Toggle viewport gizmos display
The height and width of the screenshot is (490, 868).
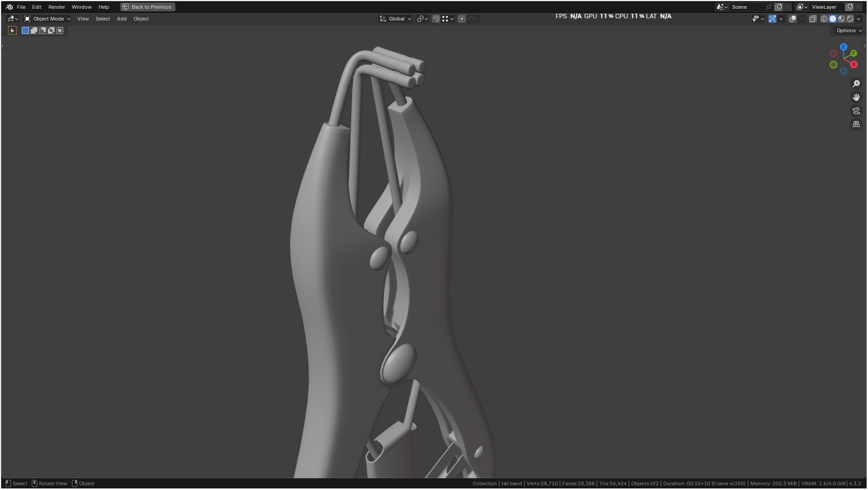coord(772,19)
